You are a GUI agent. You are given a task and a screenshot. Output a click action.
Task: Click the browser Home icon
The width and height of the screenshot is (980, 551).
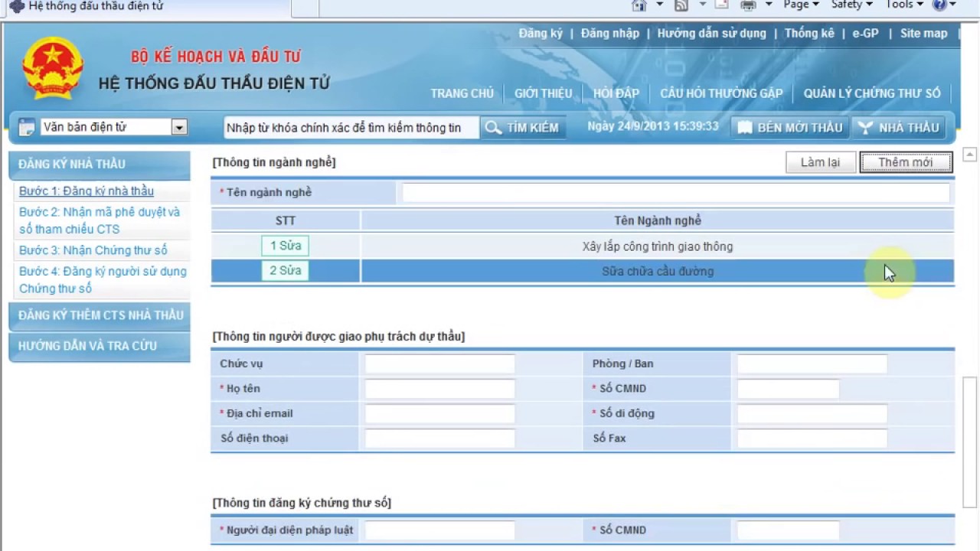(639, 5)
